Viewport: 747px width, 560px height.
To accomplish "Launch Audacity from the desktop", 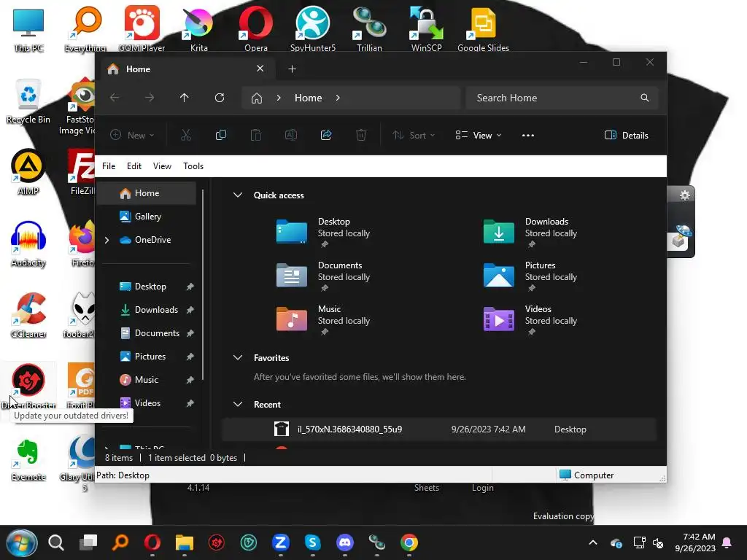I will [28, 244].
